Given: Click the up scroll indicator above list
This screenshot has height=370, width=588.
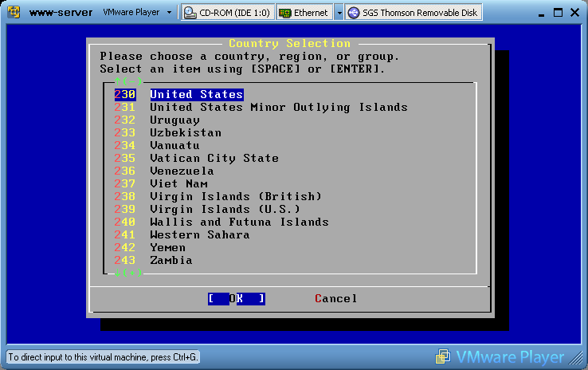Looking at the screenshot, I should coord(128,81).
